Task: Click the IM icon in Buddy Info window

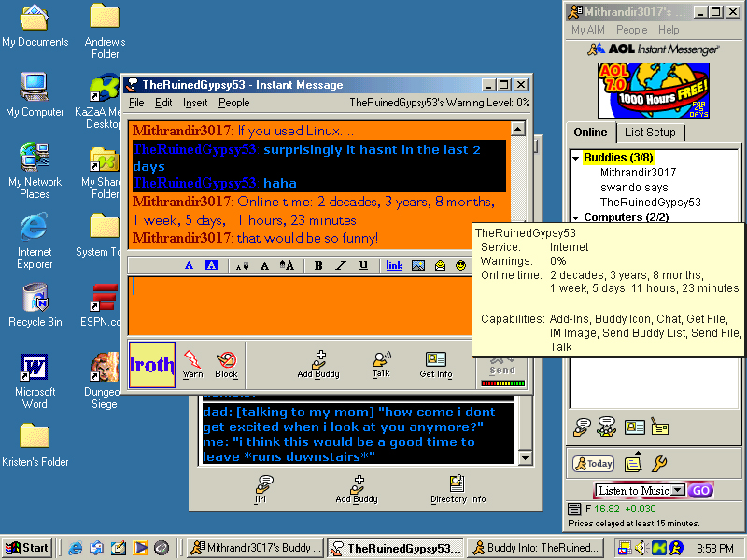Action: pyautogui.click(x=261, y=489)
